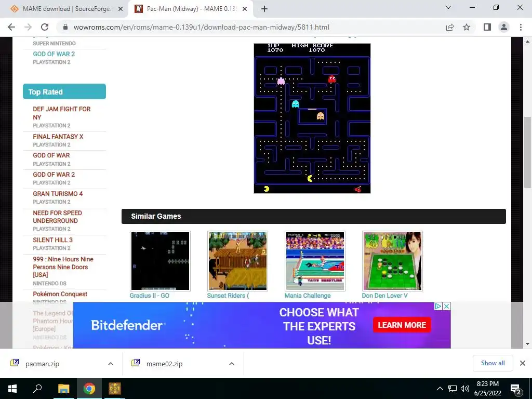Click the Sunset Riders text link
Image resolution: width=532 pixels, height=399 pixels.
(228, 296)
